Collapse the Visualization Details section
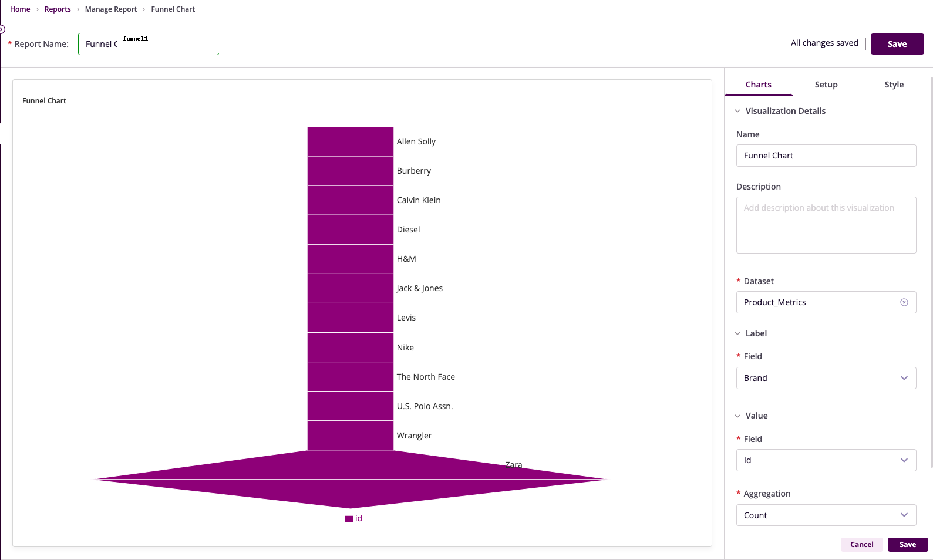The height and width of the screenshot is (560, 933). (737, 111)
